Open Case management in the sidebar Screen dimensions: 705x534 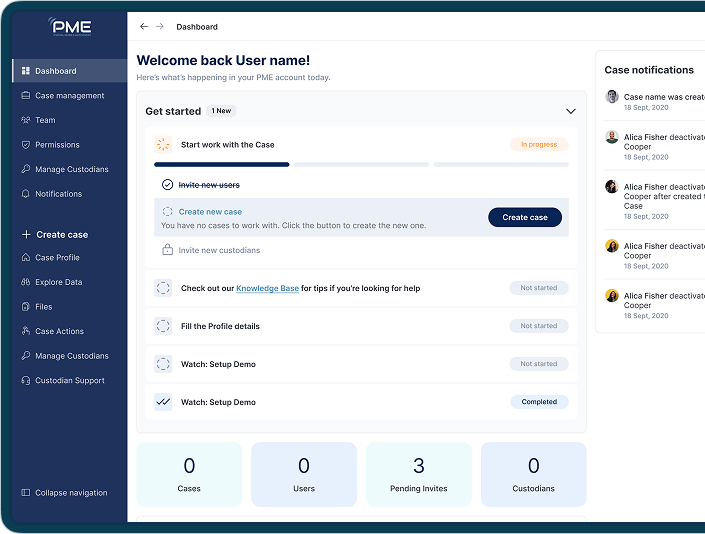(69, 96)
